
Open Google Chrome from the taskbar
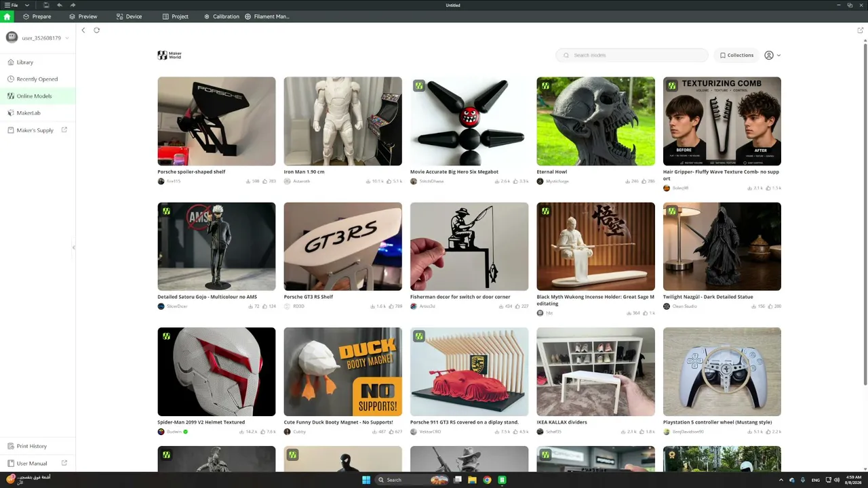click(487, 480)
